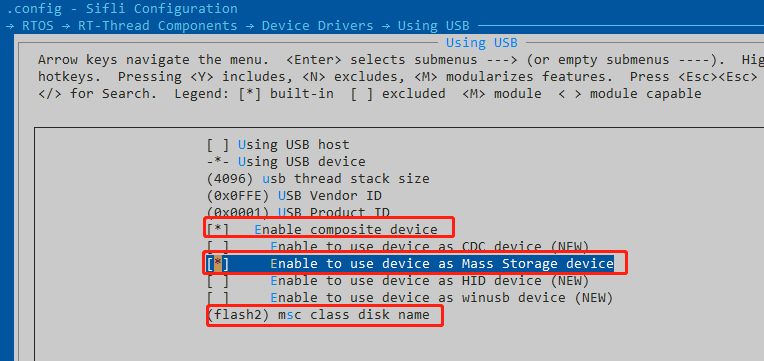Toggle Enable composite device checkbox
764x361 pixels.
217,229
